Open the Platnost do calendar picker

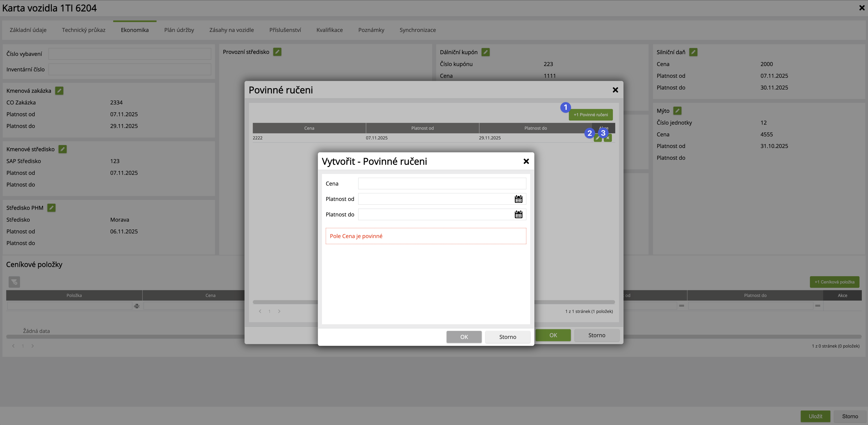[518, 215]
